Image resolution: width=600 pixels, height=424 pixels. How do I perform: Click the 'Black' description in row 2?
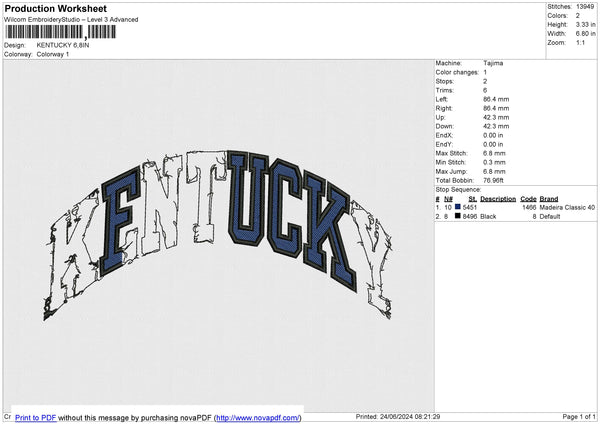click(x=488, y=217)
